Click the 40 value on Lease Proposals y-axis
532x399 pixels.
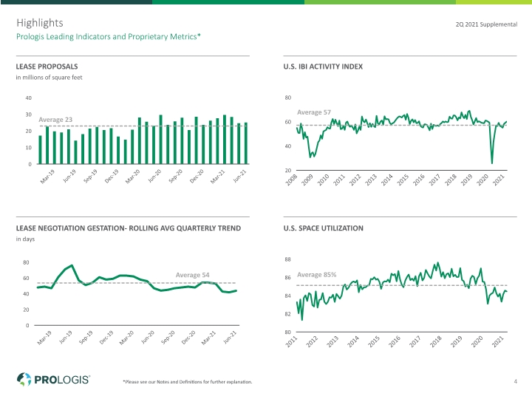pos(29,98)
